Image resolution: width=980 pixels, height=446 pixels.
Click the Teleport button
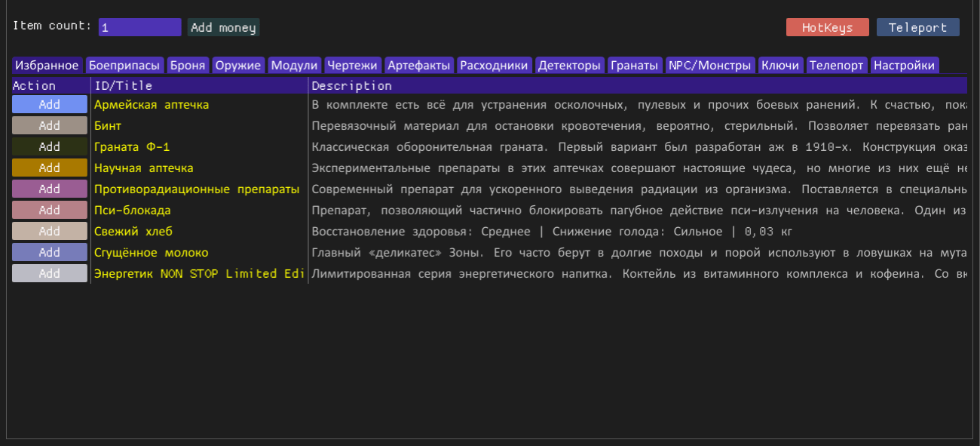point(918,27)
